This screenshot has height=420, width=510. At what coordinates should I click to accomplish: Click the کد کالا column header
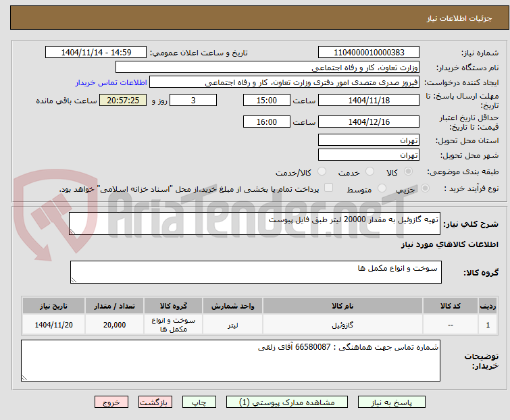(x=450, y=306)
